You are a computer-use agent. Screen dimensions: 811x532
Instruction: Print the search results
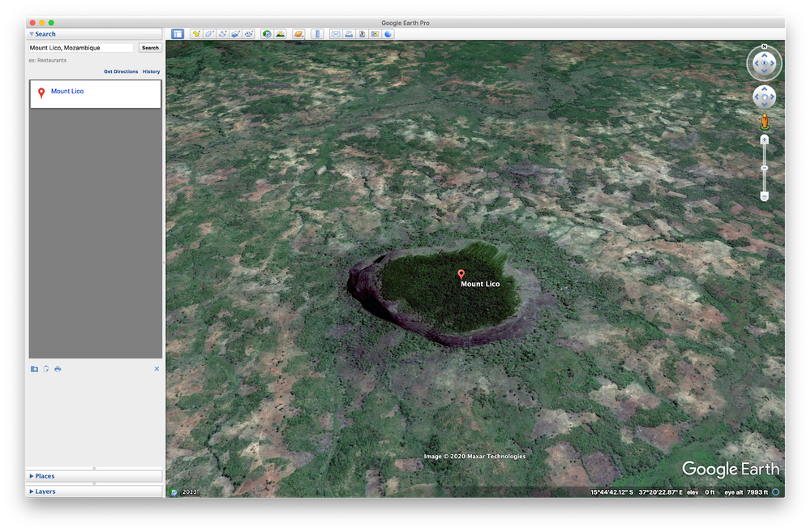click(58, 369)
